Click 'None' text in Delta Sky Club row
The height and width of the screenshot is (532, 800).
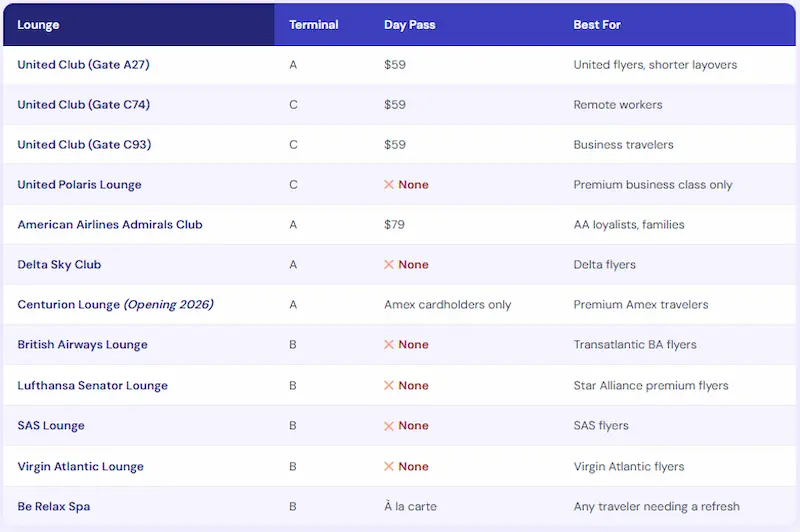(x=413, y=265)
